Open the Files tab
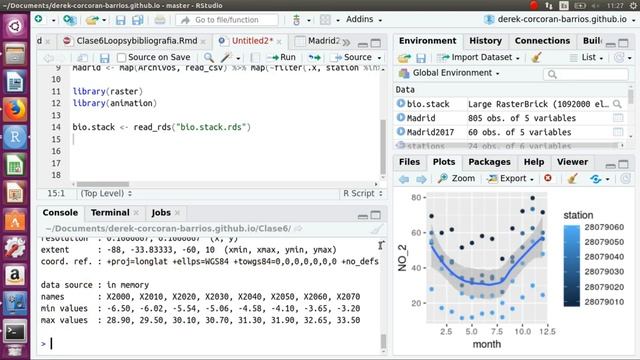 (x=409, y=162)
